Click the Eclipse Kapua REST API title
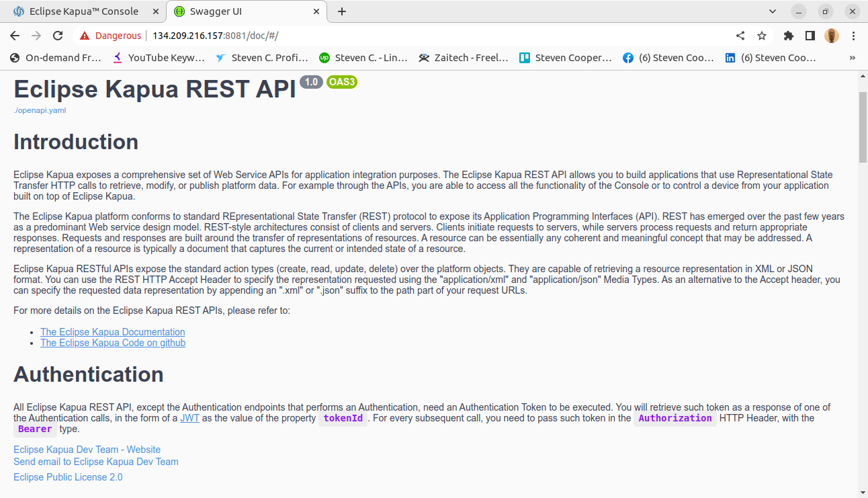 (155, 90)
